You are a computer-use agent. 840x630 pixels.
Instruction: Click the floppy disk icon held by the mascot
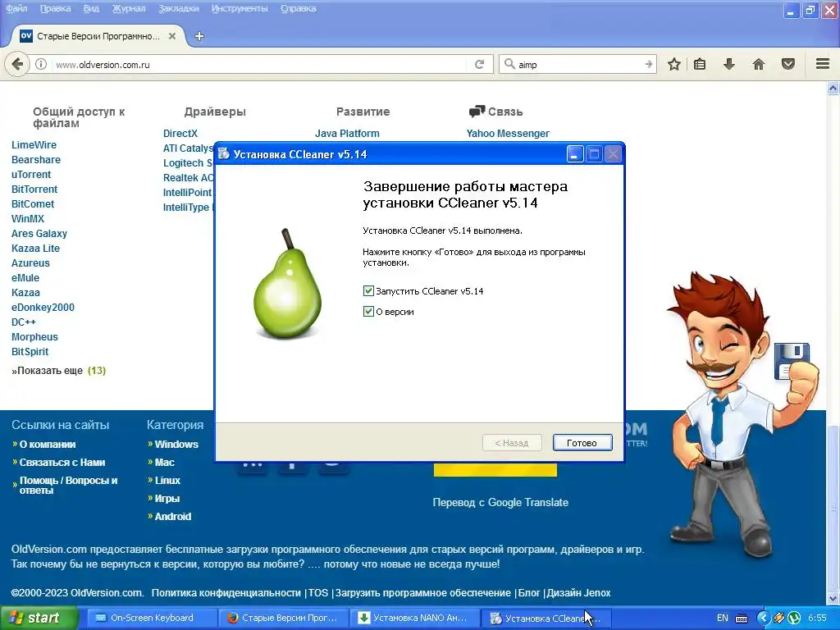click(x=792, y=361)
